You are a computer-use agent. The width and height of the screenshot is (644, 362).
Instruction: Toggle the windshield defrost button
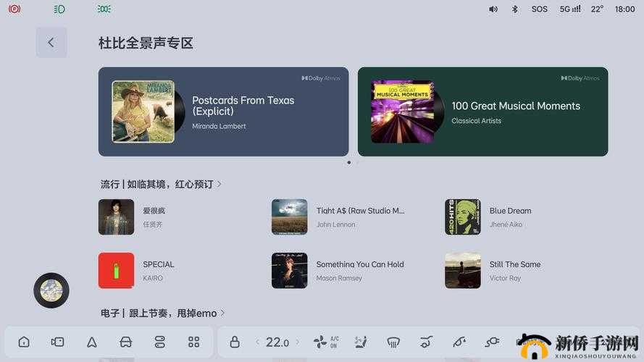tap(394, 342)
